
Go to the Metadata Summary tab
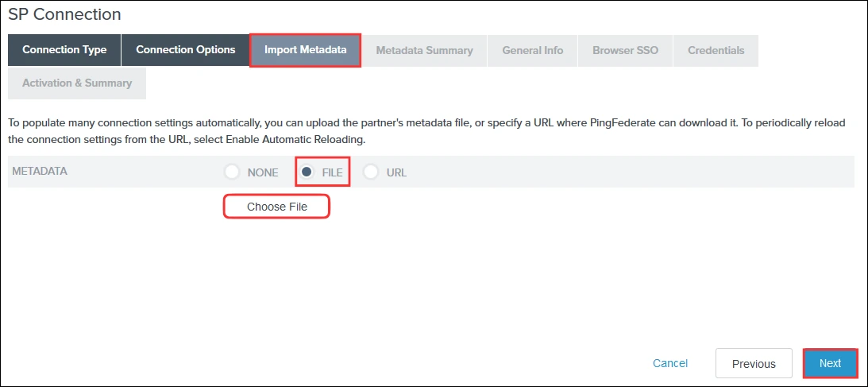tap(424, 51)
